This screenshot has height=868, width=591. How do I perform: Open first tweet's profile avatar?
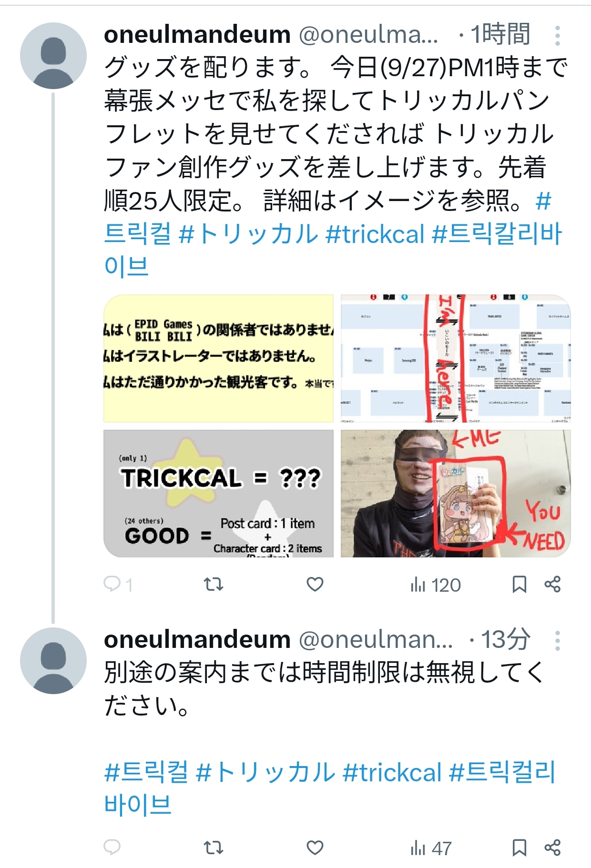click(x=53, y=56)
